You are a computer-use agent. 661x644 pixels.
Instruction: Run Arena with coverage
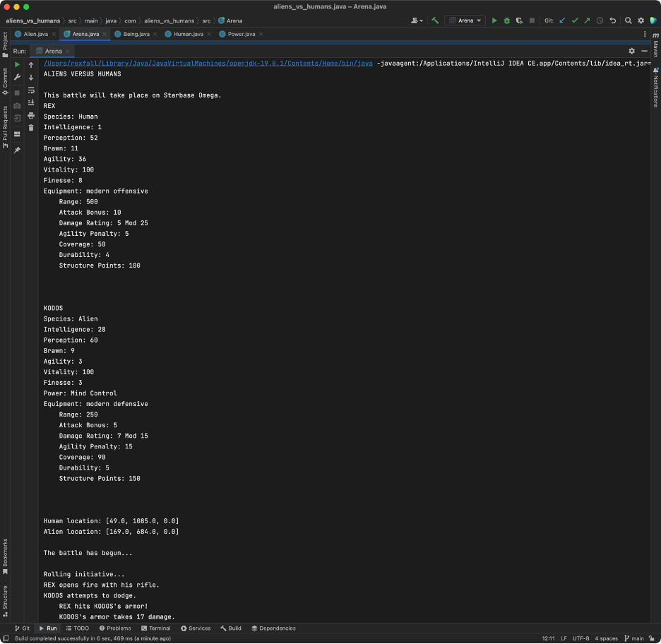(519, 20)
